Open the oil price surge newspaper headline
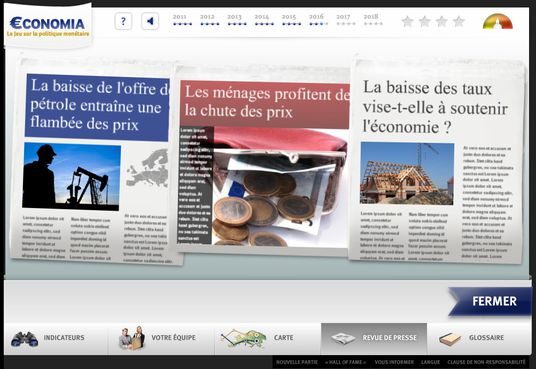 pyautogui.click(x=97, y=106)
